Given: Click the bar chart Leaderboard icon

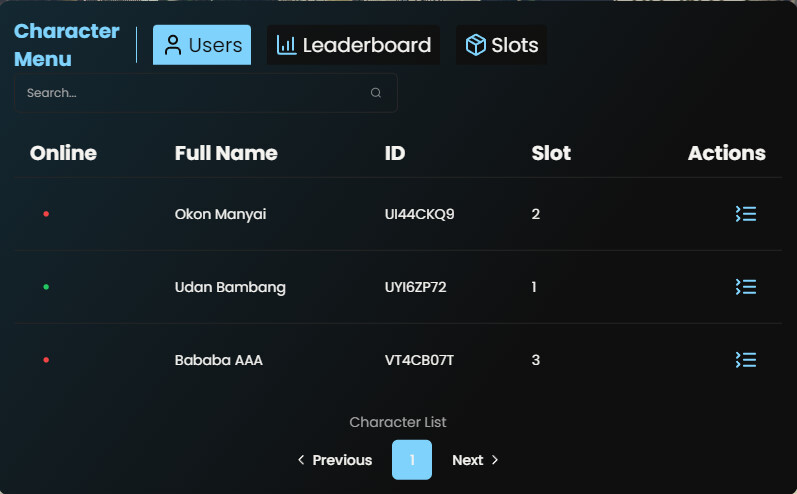Looking at the screenshot, I should click(x=286, y=45).
